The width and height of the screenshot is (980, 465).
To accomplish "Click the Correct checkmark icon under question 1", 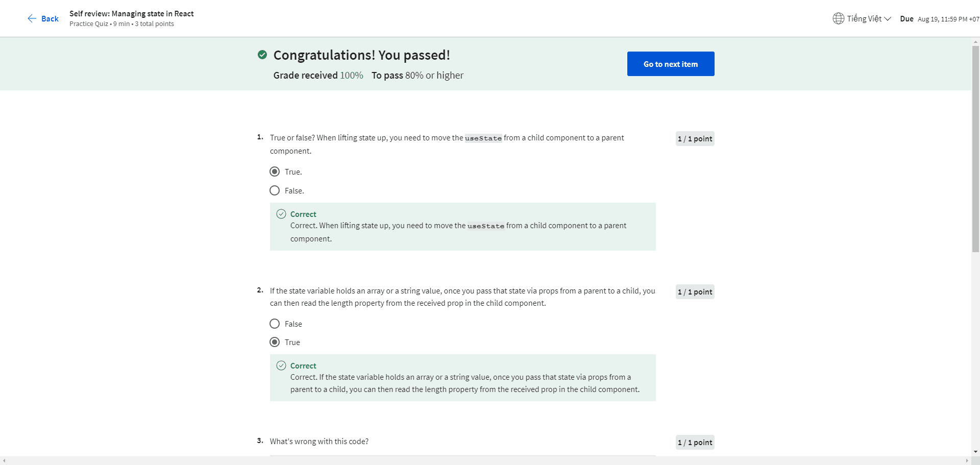I will (x=281, y=214).
